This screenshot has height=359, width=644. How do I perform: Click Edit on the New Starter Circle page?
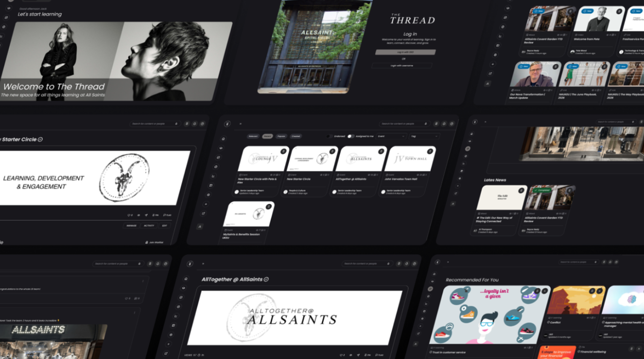point(165,225)
